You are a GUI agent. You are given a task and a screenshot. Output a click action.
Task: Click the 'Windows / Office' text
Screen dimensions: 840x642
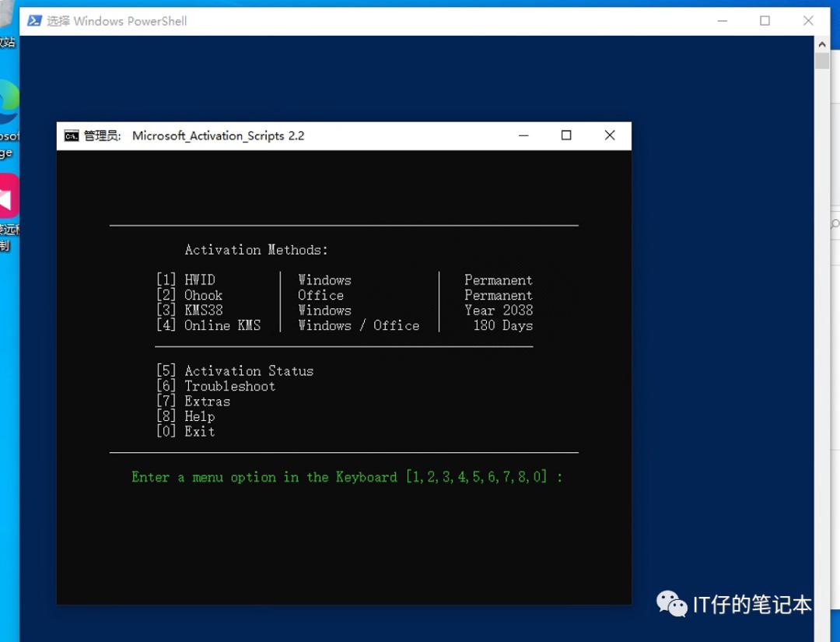(x=359, y=325)
